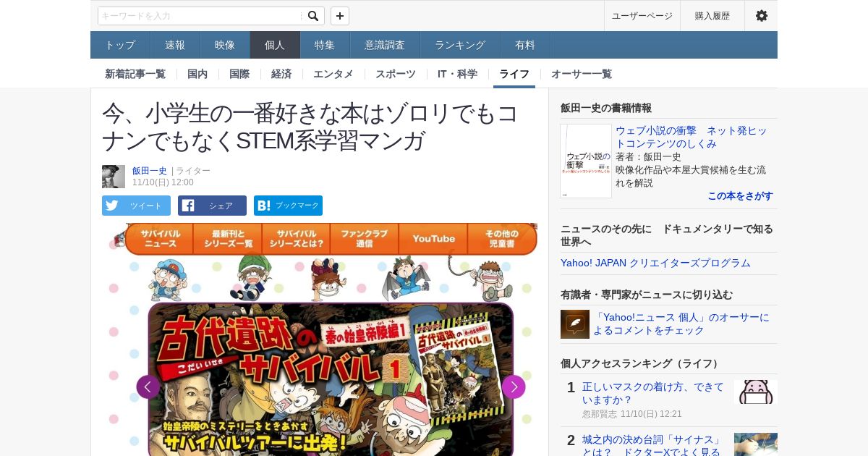Open オーサーによるコメントをチェック link
Screen dimensions: 868x456
(x=681, y=324)
